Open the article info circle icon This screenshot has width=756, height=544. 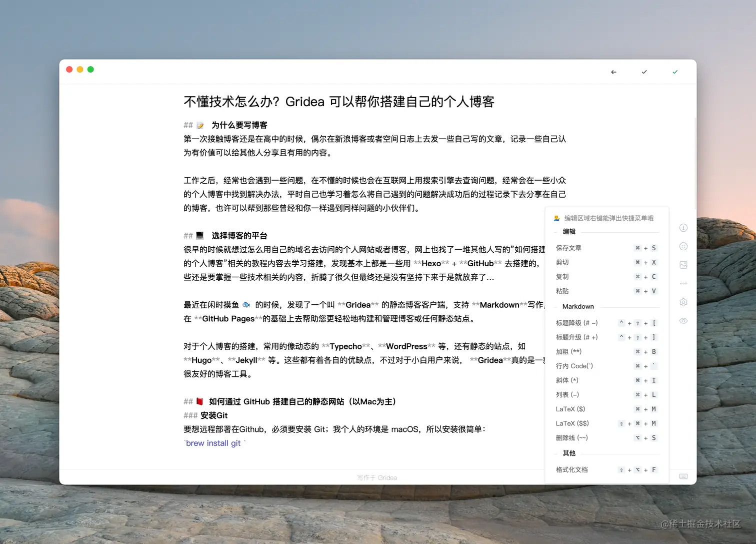[x=683, y=228]
